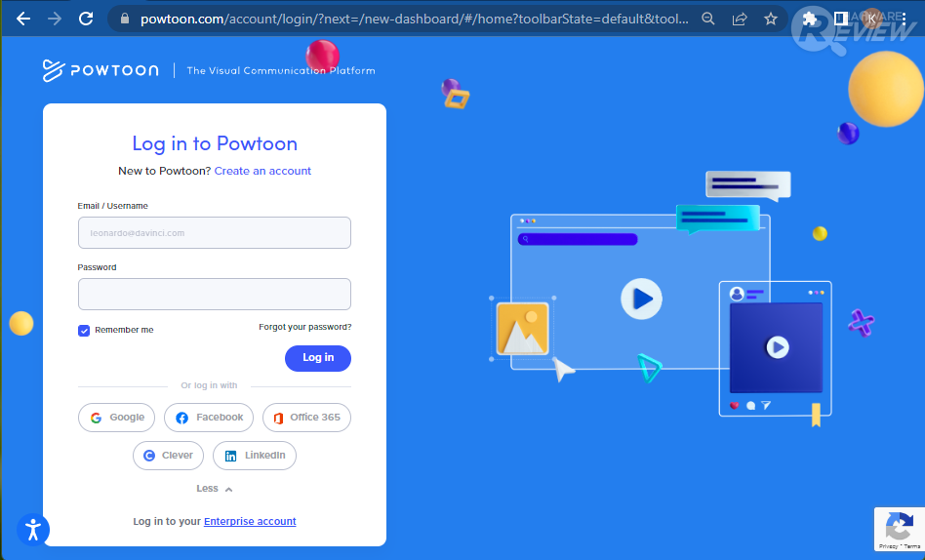Log in with Facebook
The image size is (925, 560).
pyautogui.click(x=209, y=418)
